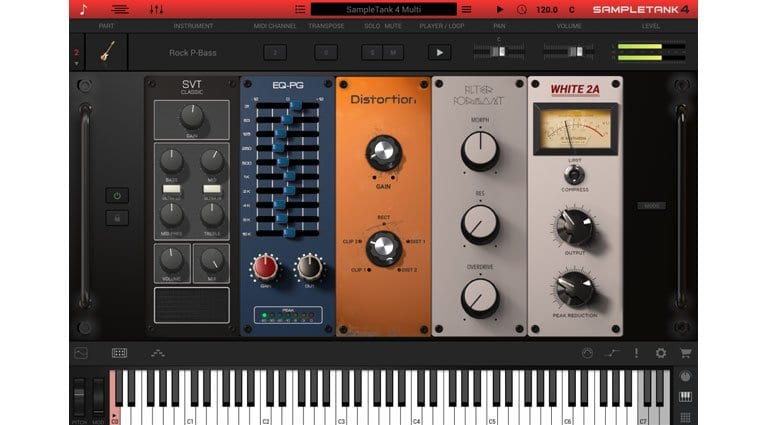Mute the Rock P-Bass part
The height and width of the screenshot is (425, 770).
(393, 53)
